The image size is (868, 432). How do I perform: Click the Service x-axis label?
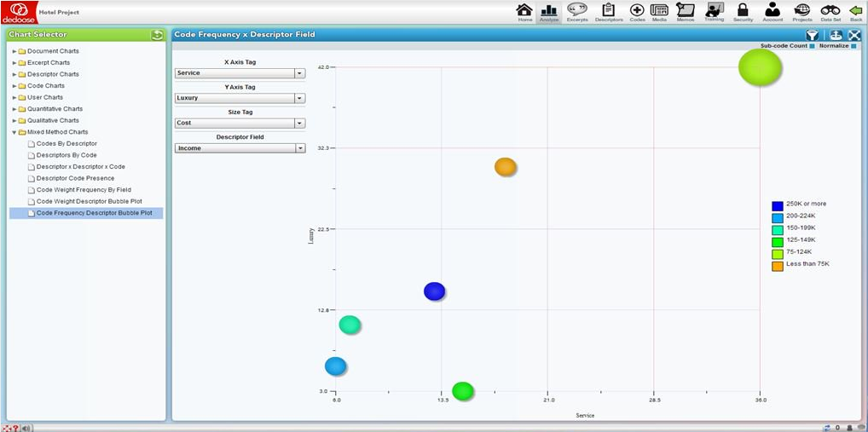click(585, 415)
